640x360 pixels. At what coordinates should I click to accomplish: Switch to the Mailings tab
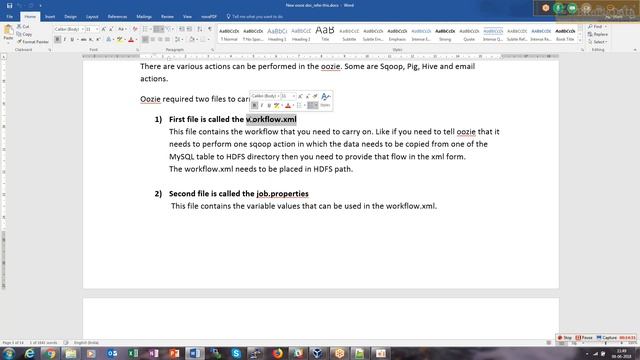[144, 17]
